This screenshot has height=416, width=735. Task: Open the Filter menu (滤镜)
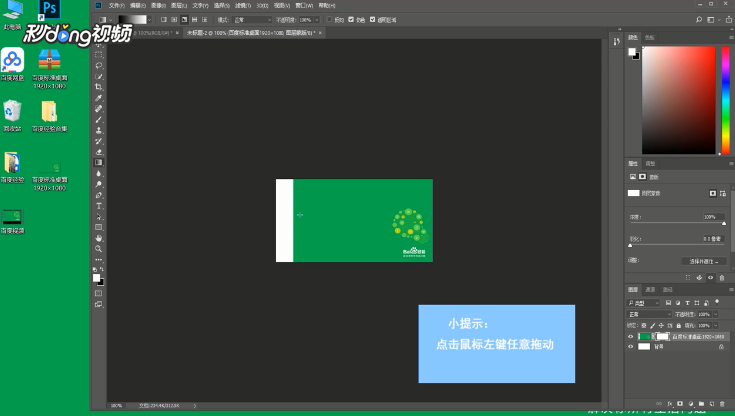pyautogui.click(x=241, y=6)
